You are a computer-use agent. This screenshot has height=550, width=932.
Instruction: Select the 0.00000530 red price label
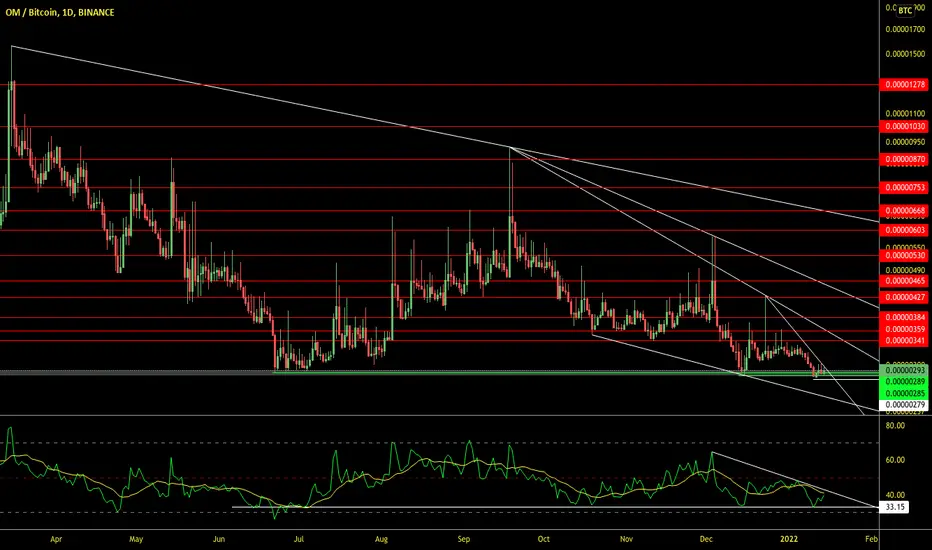pos(903,256)
